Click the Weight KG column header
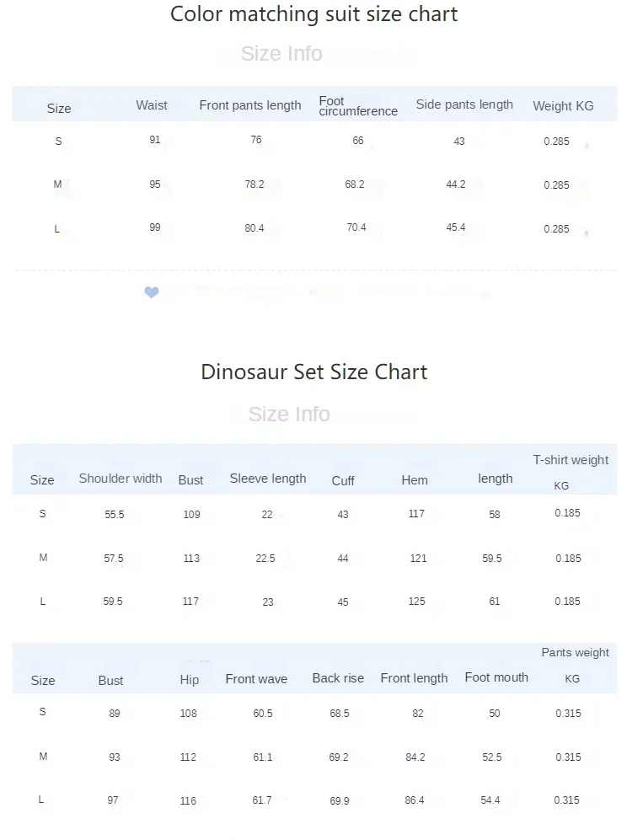The width and height of the screenshot is (627, 840). point(563,106)
